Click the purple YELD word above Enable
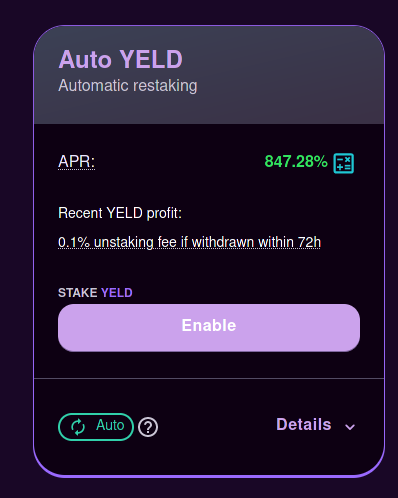The image size is (398, 498). pyautogui.click(x=117, y=293)
